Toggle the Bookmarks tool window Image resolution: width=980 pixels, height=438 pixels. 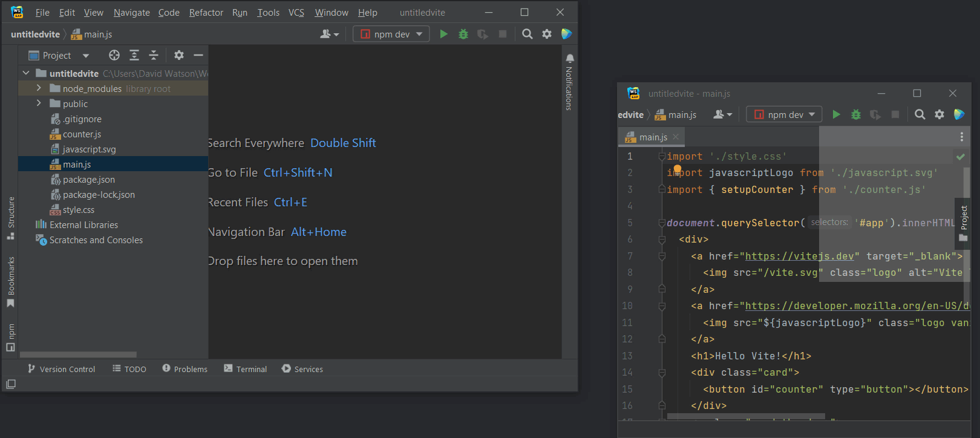11,281
